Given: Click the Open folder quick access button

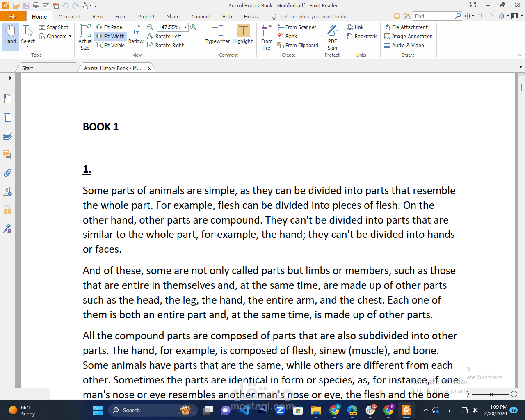Looking at the screenshot, I should click(x=16, y=6).
